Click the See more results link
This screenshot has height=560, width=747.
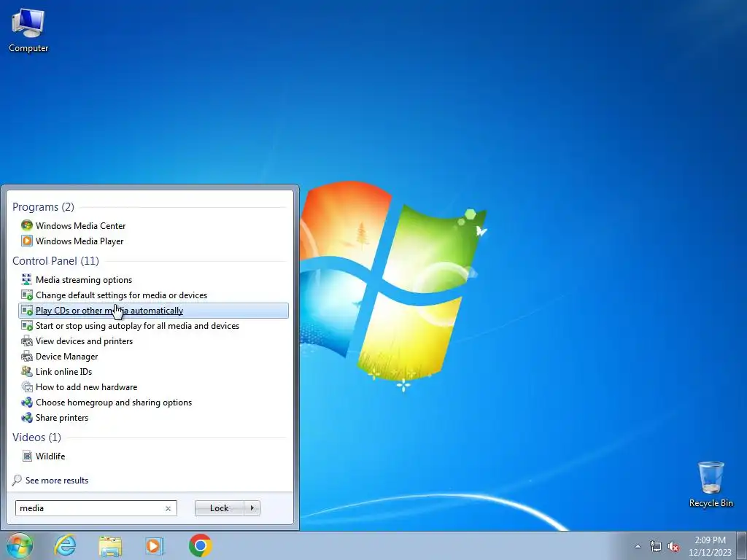coord(50,481)
